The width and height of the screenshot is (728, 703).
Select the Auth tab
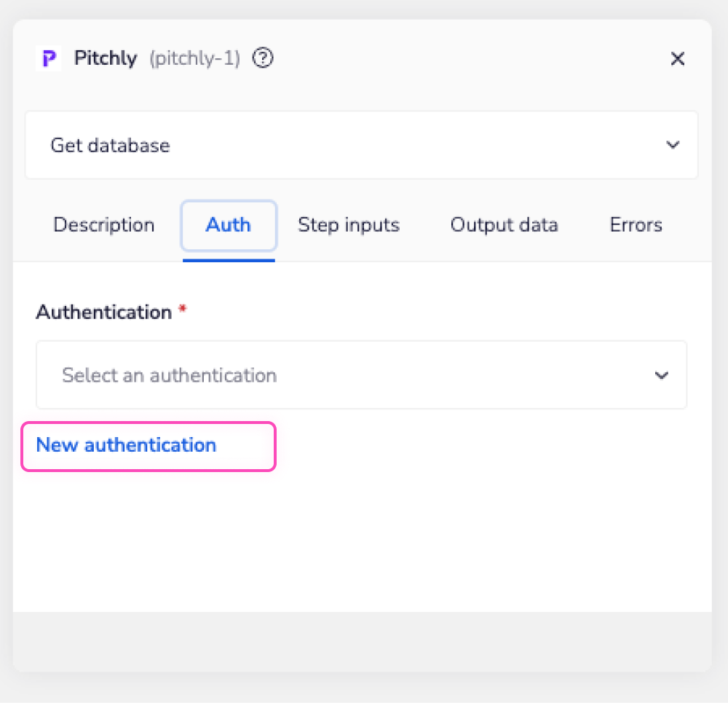coord(228,225)
